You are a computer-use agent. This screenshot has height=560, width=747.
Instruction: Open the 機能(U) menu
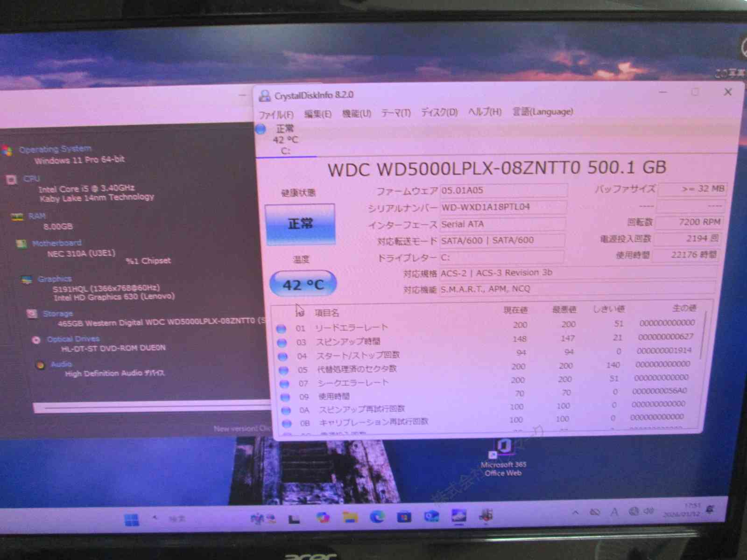[x=356, y=113]
